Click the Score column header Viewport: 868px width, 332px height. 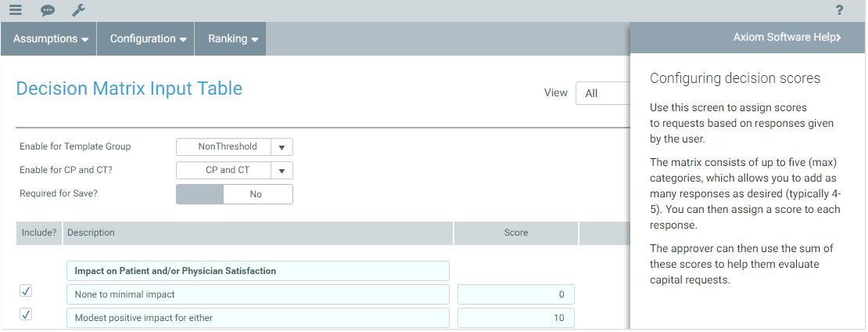point(515,233)
